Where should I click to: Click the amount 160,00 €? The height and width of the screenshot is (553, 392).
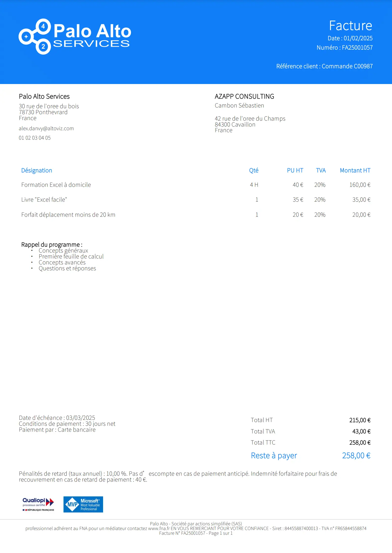pyautogui.click(x=360, y=185)
